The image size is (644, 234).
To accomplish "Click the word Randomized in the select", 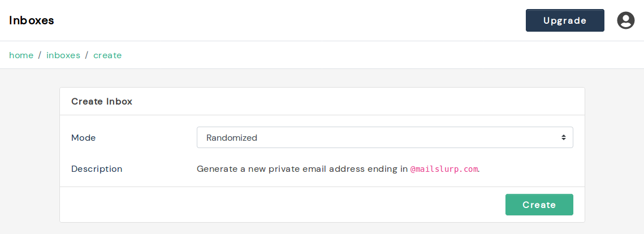I will coord(232,137).
